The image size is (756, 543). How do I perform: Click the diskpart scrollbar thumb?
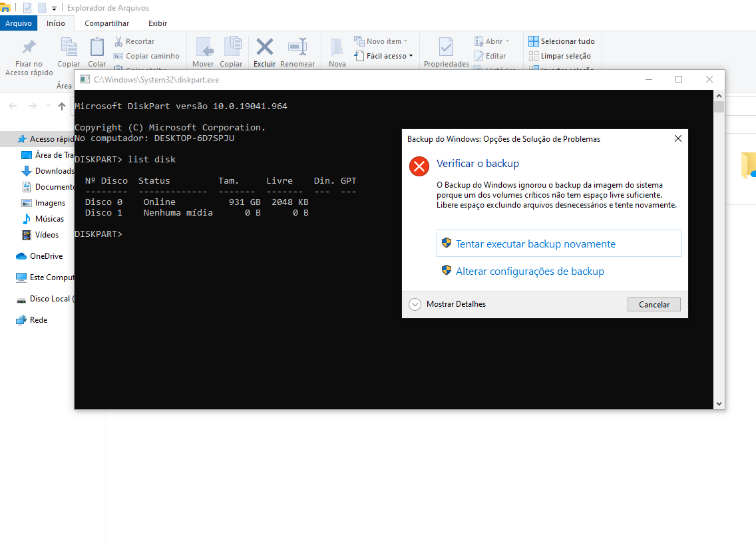(719, 106)
